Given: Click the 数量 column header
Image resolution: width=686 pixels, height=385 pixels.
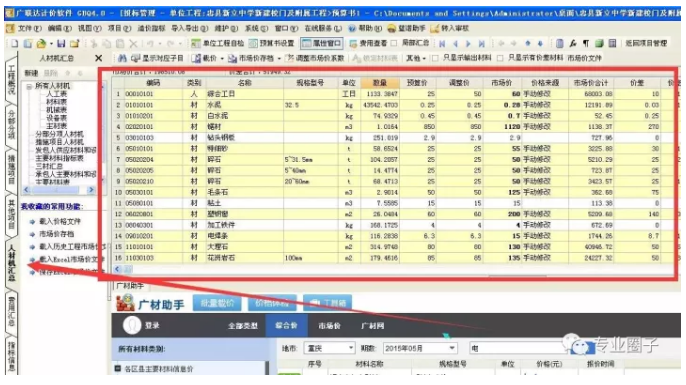Looking at the screenshot, I should [380, 83].
